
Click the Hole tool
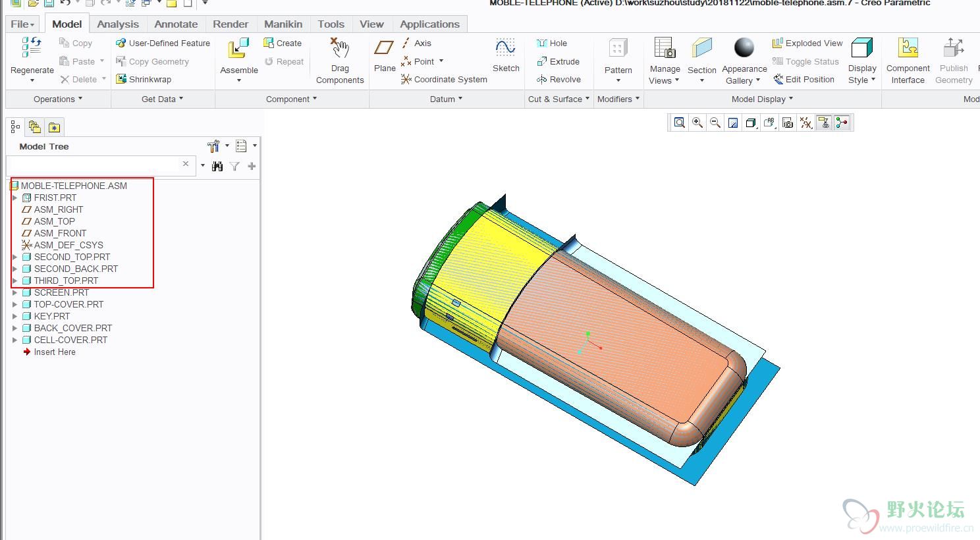552,43
